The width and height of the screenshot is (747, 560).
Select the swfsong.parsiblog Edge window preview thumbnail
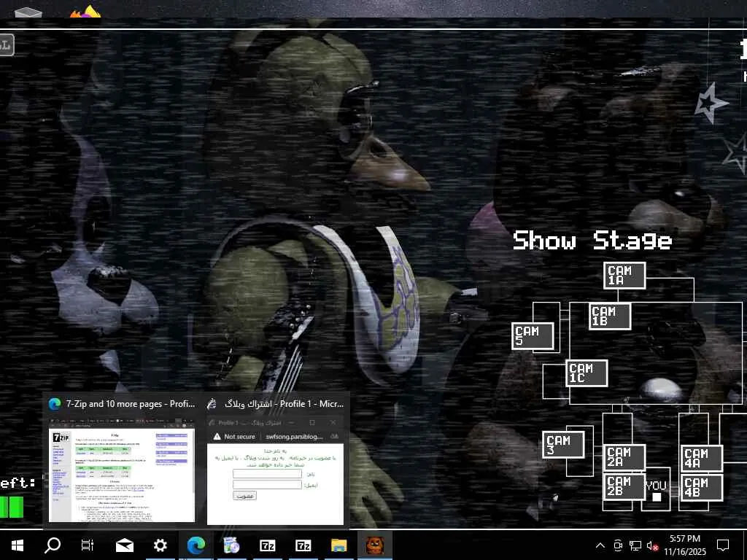tap(275, 470)
